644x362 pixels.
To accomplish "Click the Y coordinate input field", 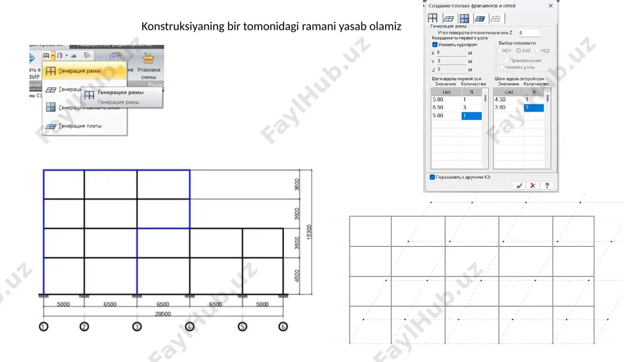I will [451, 61].
